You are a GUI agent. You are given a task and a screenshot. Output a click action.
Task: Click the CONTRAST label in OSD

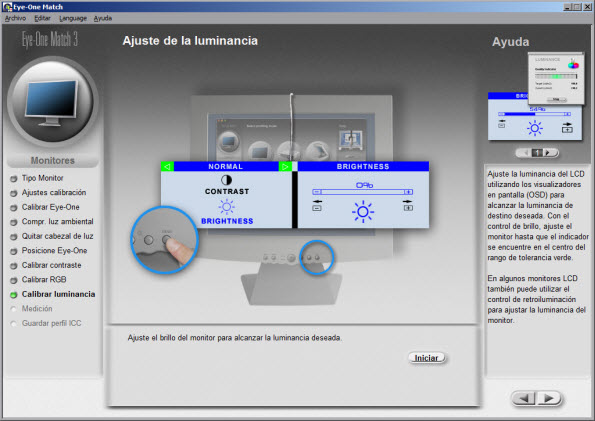[x=227, y=191]
